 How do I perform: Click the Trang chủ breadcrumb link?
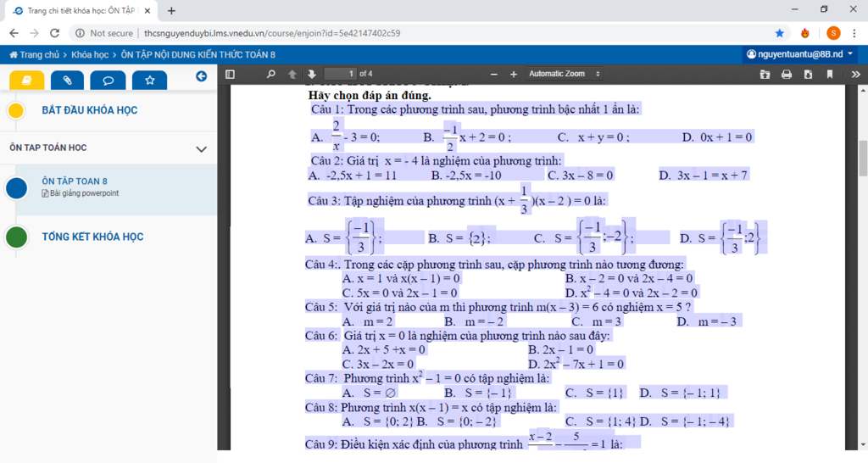coord(34,55)
